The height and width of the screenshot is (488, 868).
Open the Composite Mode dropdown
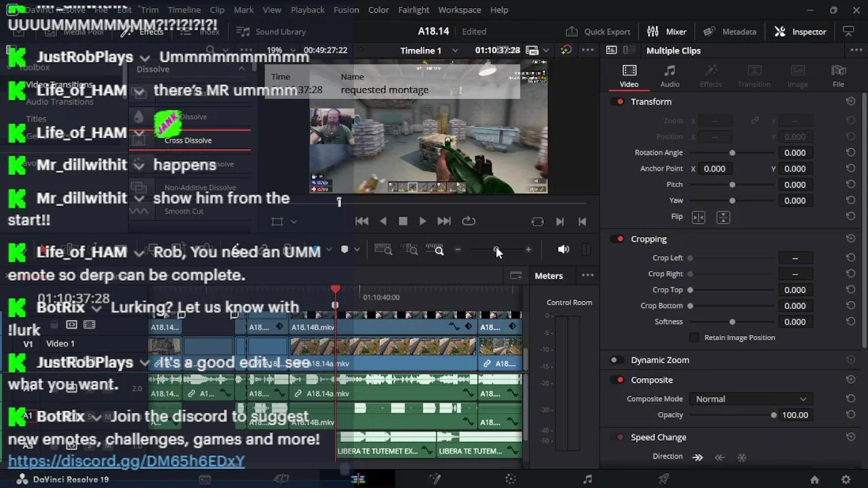coord(751,399)
